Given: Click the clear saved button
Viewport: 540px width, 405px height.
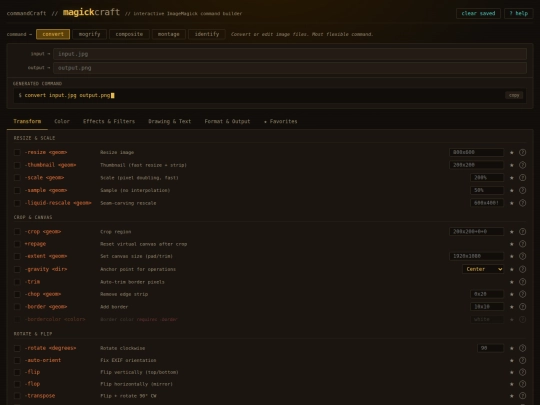Looking at the screenshot, I should pyautogui.click(x=478, y=13).
